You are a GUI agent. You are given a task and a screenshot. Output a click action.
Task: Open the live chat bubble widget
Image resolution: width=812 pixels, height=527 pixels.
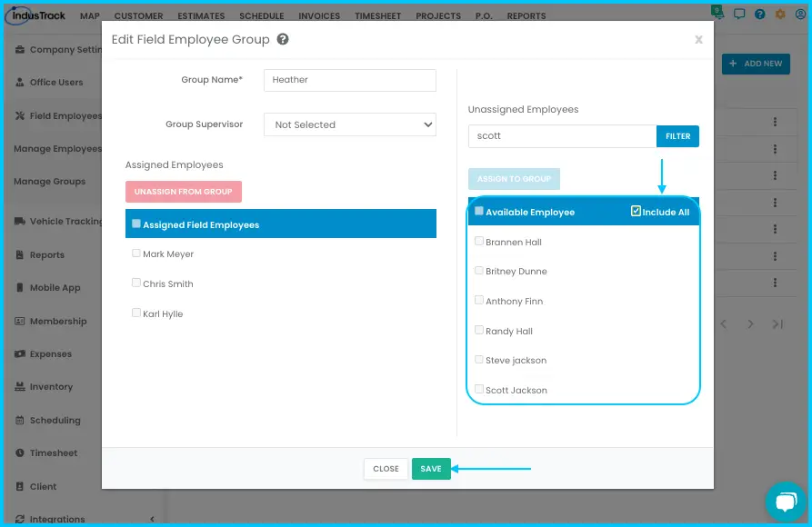point(786,502)
